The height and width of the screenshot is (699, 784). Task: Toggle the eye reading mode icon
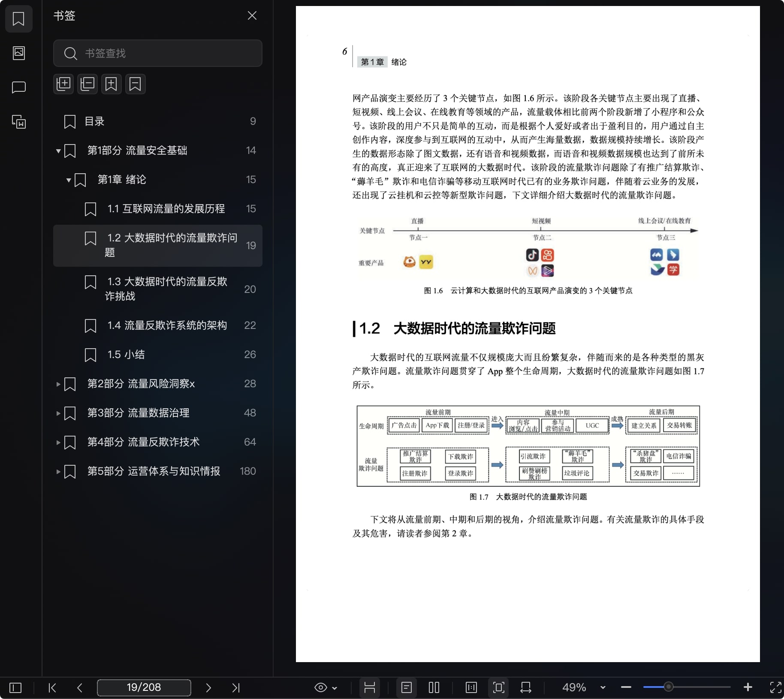320,688
